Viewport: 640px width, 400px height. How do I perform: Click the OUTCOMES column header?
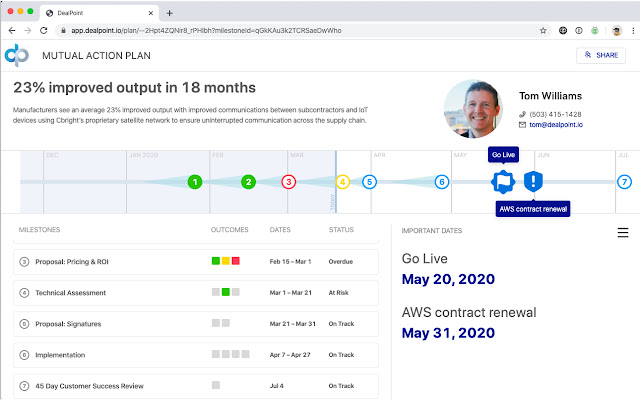[229, 230]
